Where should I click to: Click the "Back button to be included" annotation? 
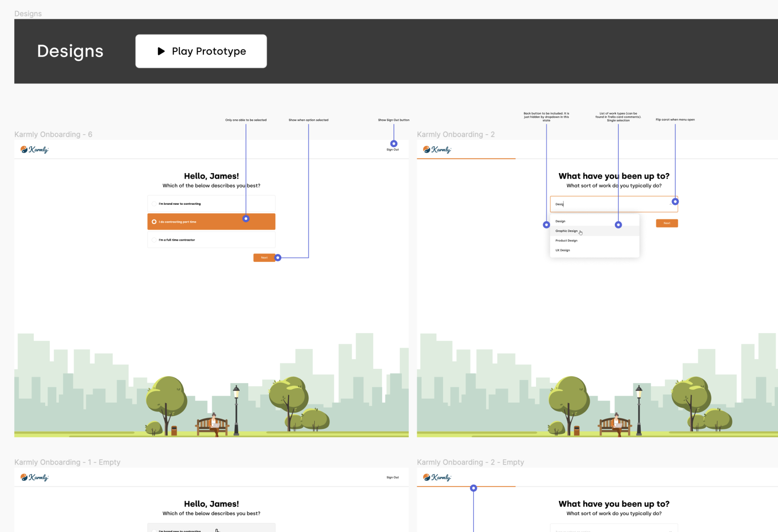[546, 117]
